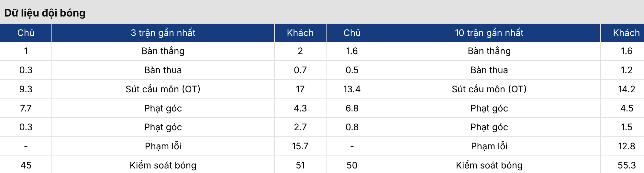
Task: Click the 55.3 ball possession value
Action: tap(627, 165)
